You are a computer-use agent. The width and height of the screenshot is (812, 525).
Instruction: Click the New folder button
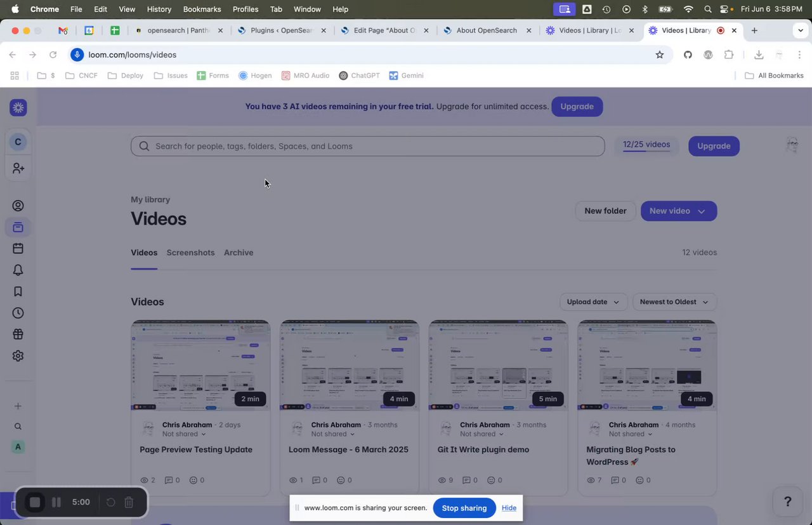605,211
